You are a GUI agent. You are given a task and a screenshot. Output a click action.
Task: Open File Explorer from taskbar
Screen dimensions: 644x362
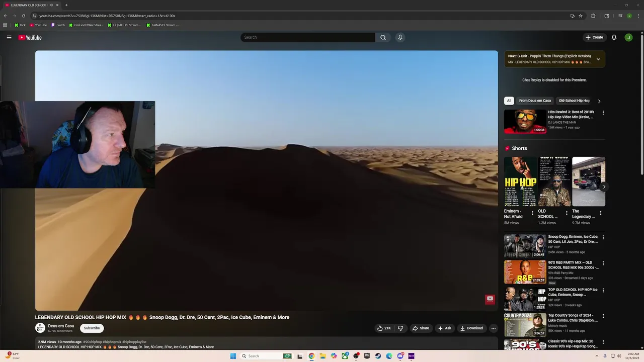pos(323,356)
